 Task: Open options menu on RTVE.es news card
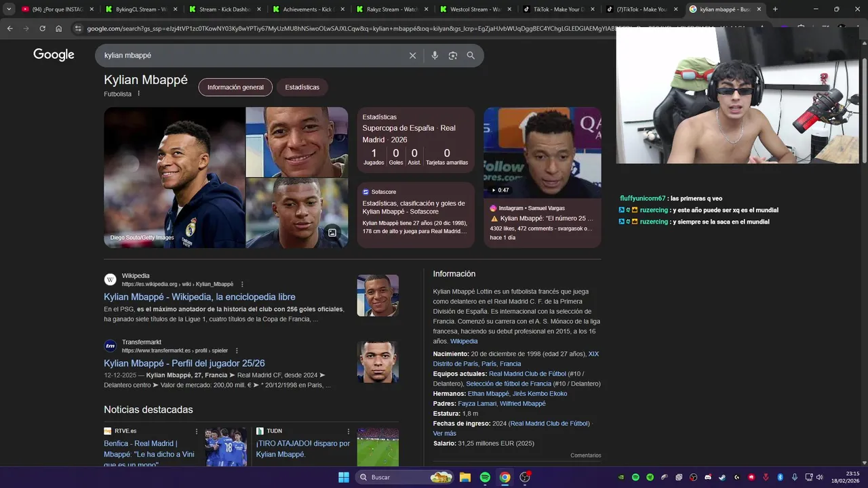[197, 431]
